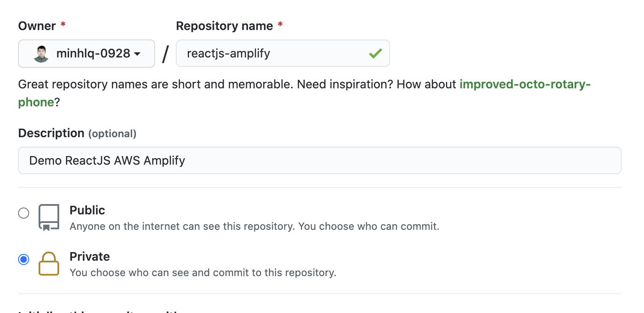Screen dimensions: 644x313
Task: Click the Private repository lock icon
Action: coord(48,264)
